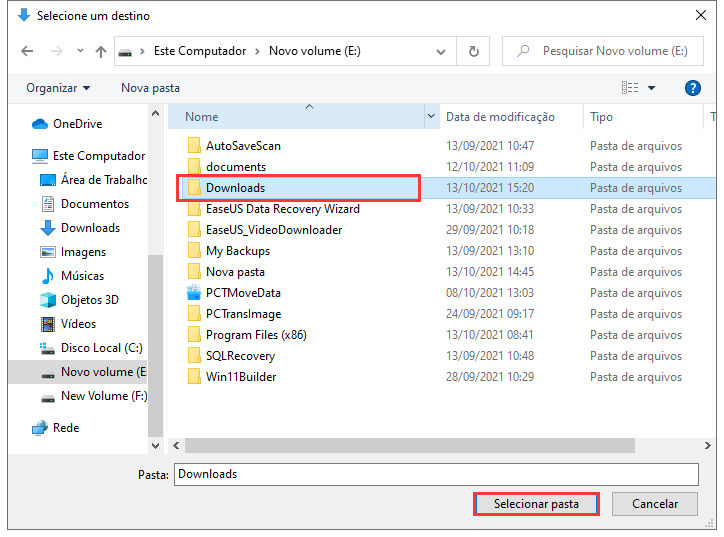Select Disco Local (C:) in sidebar
The height and width of the screenshot is (537, 724).
(x=102, y=348)
